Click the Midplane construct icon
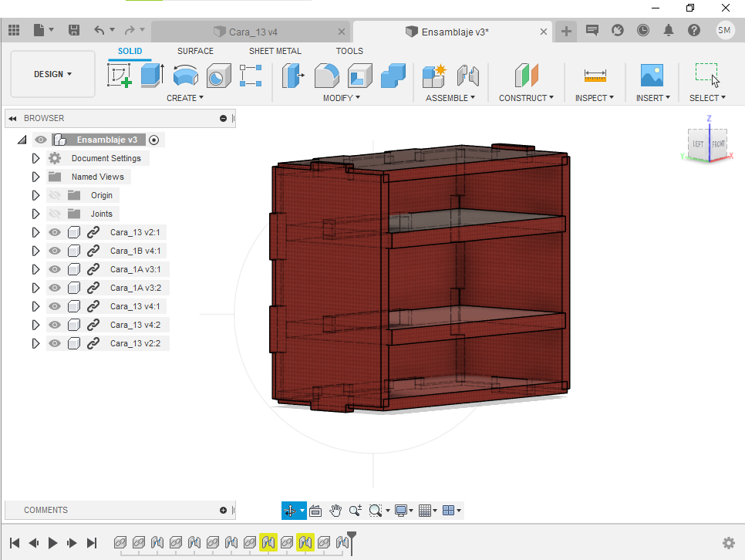The height and width of the screenshot is (560, 745). point(527,75)
